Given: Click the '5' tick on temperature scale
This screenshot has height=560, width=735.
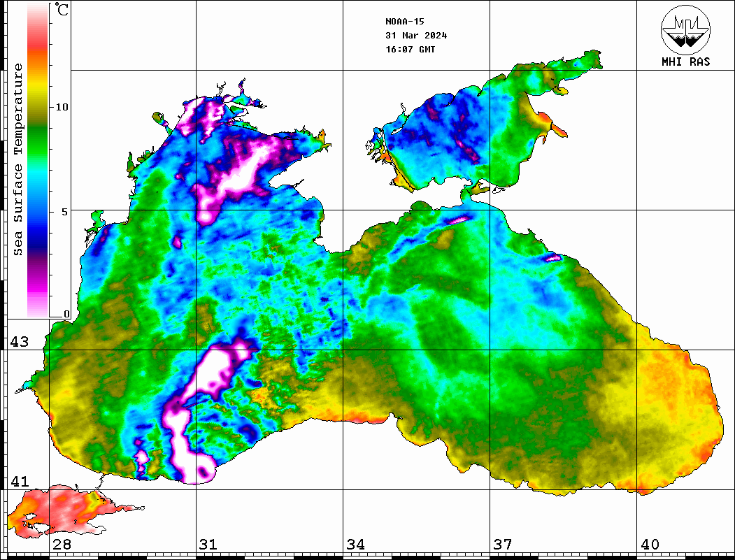Looking at the screenshot, I should [65, 212].
